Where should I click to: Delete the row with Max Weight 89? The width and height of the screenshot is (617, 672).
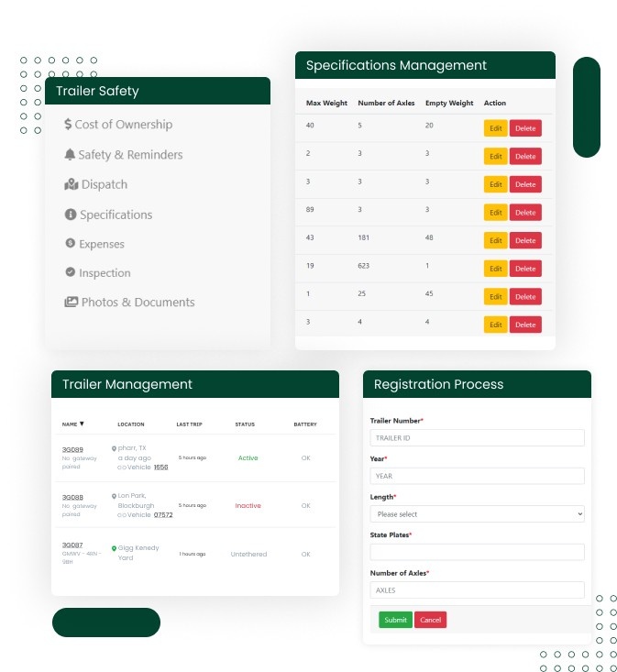click(x=525, y=213)
